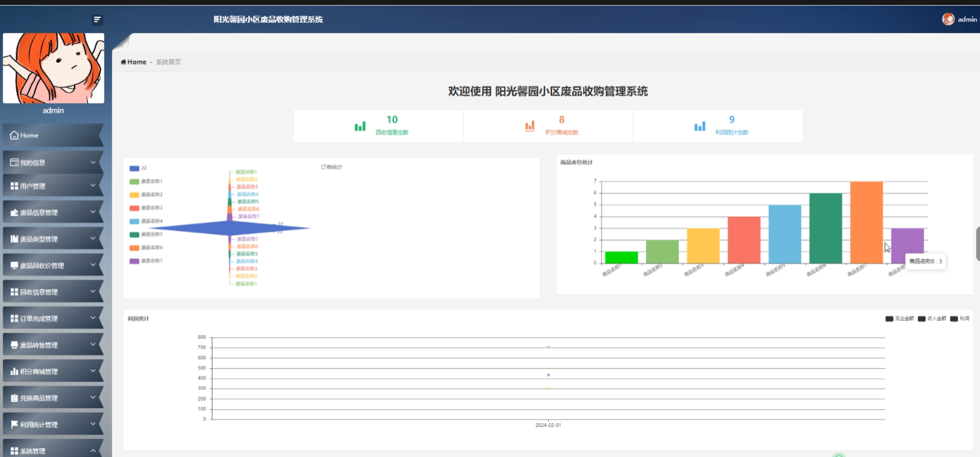
Task: Toggle the 支出金额 legend series
Action: pyautogui.click(x=899, y=319)
